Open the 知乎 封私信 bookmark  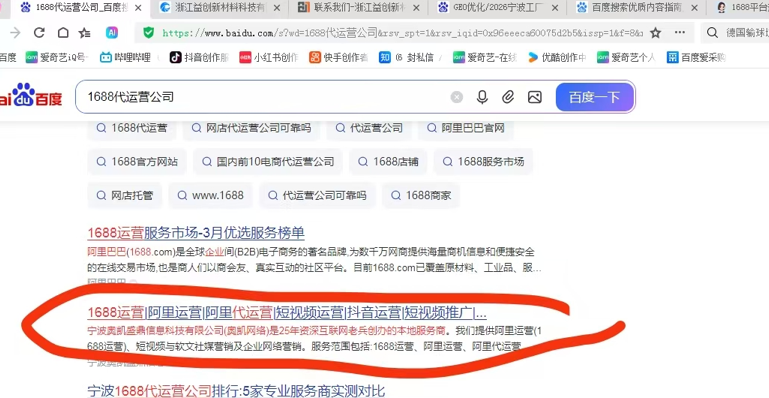[x=406, y=57]
